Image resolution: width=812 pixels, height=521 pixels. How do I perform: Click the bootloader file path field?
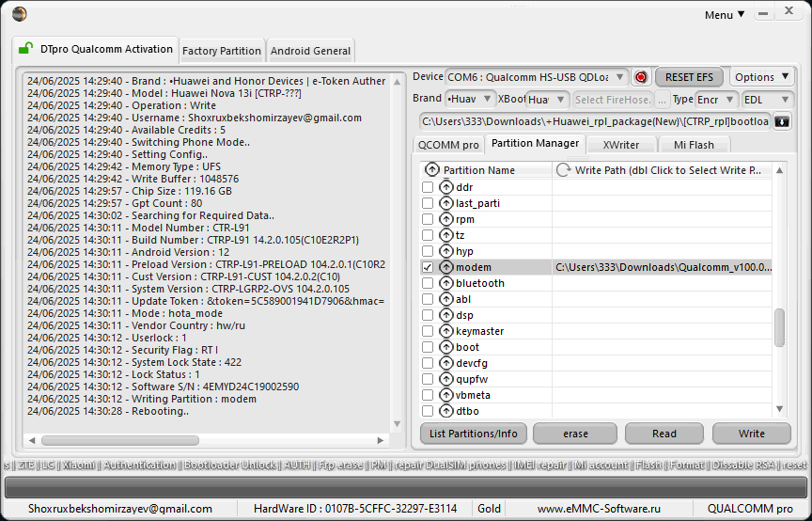point(596,122)
